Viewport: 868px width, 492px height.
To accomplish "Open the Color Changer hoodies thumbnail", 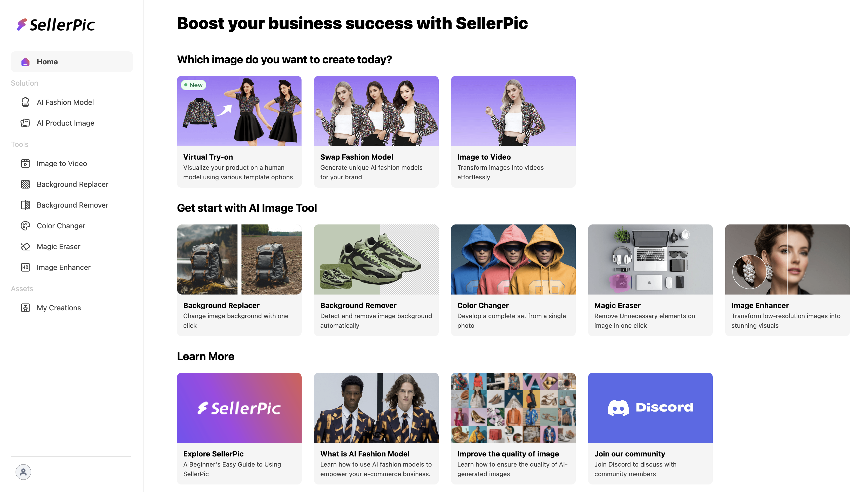I will point(513,259).
